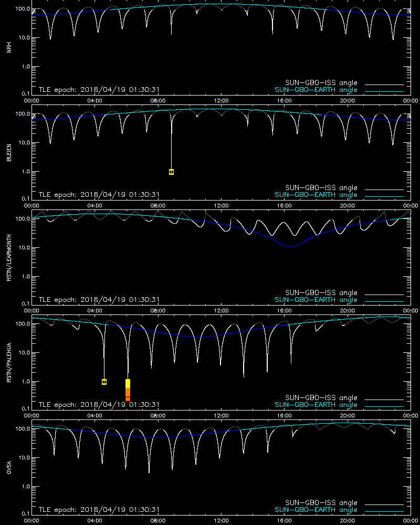Click 'SUN-GBO-EARTH angle' legend in BLEIEN panel
Image resolution: width=420 pixels, height=525 pixels.
click(x=316, y=195)
